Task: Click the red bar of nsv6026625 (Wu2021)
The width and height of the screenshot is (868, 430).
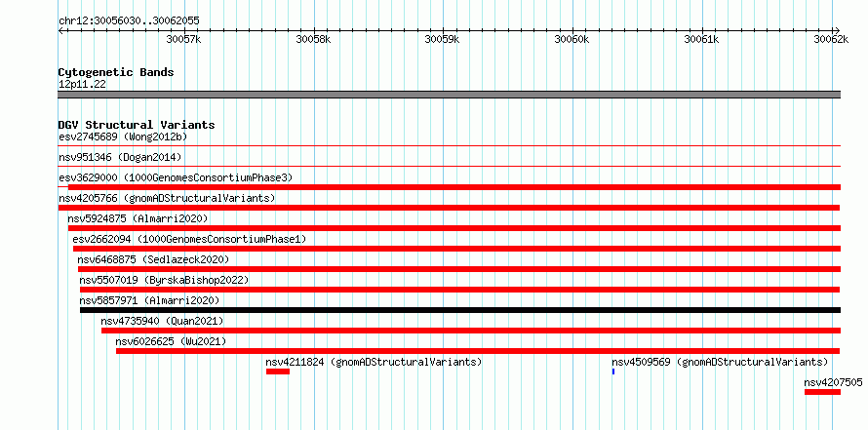Action: pos(478,351)
